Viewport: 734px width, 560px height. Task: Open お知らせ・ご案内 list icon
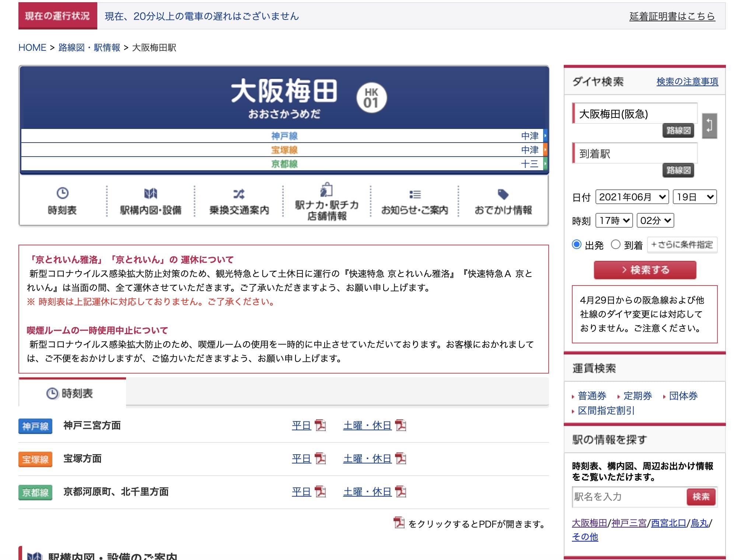(415, 194)
